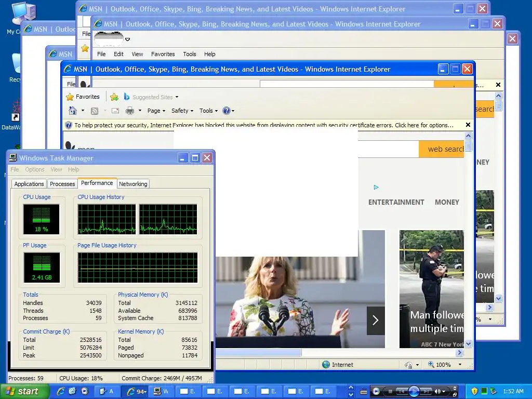Click front IE vertical scrollbar down arrow
Image resolution: width=532 pixels, height=399 pixels.
pyautogui.click(x=468, y=344)
